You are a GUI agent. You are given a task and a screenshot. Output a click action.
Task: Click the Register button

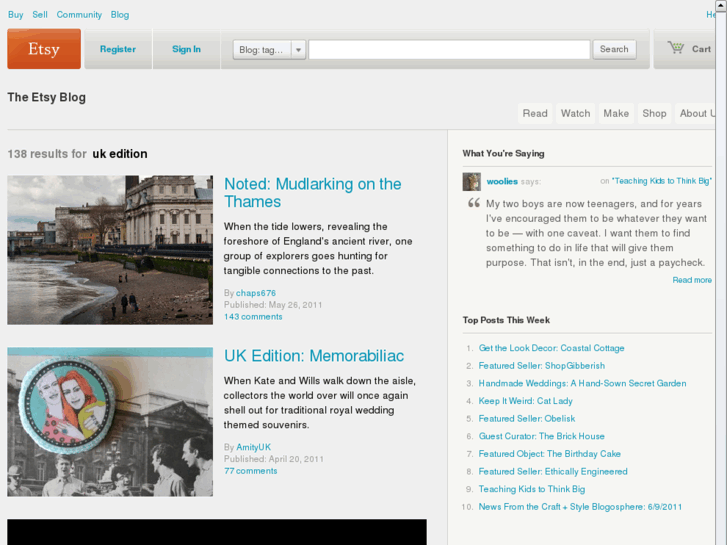point(118,49)
